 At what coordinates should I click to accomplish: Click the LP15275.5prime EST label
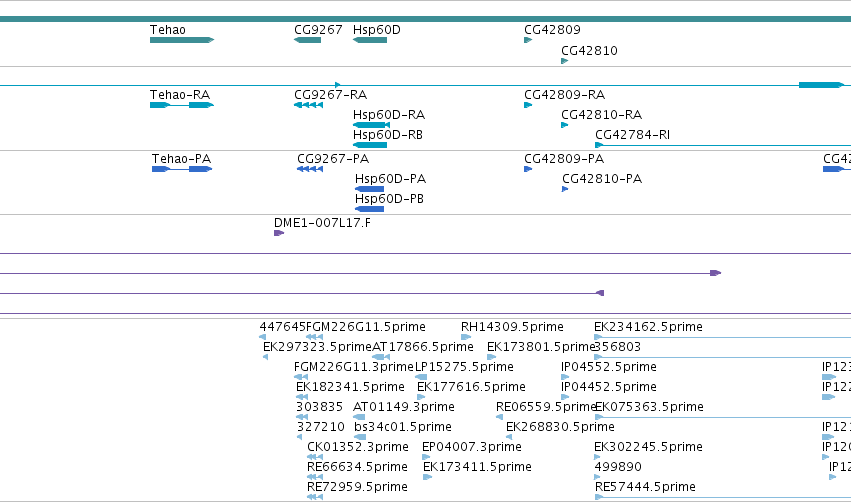(464, 367)
